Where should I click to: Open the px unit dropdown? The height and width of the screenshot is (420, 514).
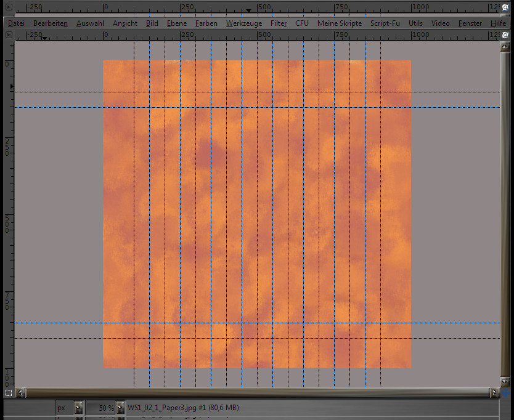pyautogui.click(x=78, y=408)
